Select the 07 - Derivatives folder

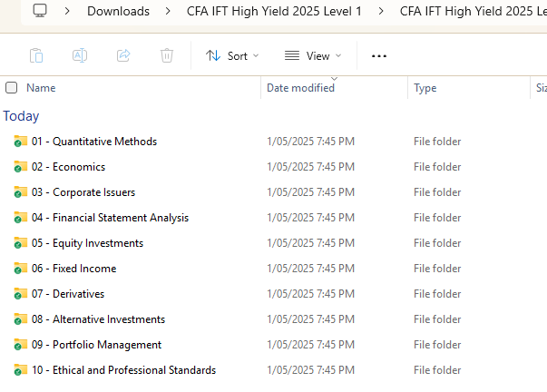pyautogui.click(x=78, y=294)
